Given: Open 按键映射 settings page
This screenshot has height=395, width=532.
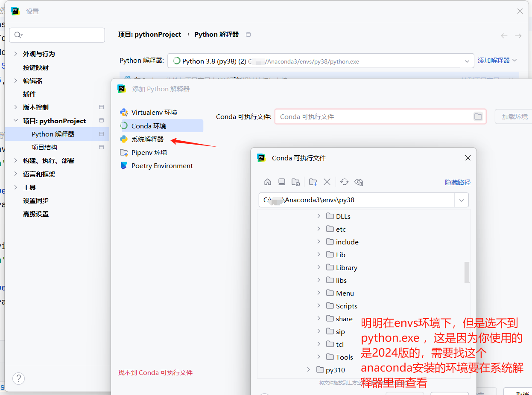Looking at the screenshot, I should click(36, 67).
